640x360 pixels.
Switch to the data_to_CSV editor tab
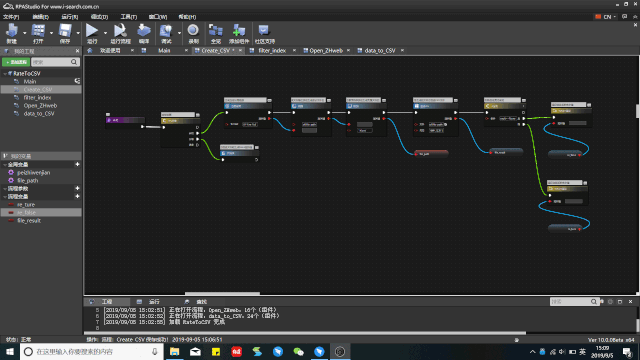click(x=380, y=51)
